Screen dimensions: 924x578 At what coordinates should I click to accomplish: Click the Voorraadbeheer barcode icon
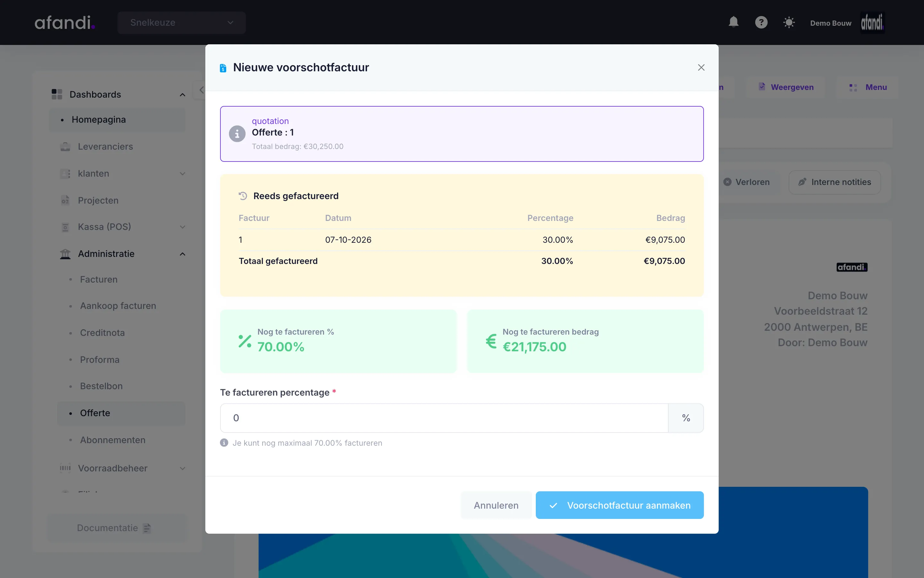(65, 468)
